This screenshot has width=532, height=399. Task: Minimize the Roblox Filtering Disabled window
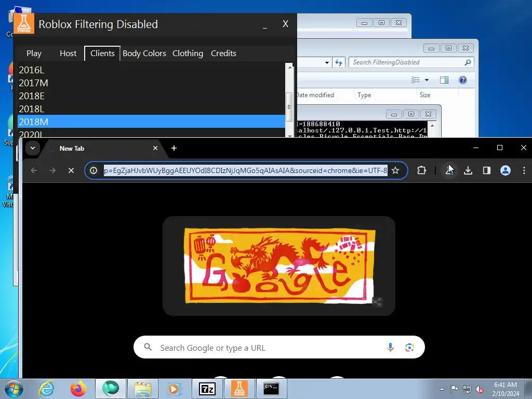pos(265,24)
